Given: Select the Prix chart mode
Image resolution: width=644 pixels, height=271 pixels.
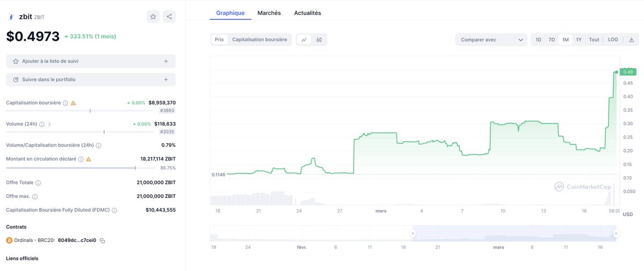Looking at the screenshot, I should 219,40.
